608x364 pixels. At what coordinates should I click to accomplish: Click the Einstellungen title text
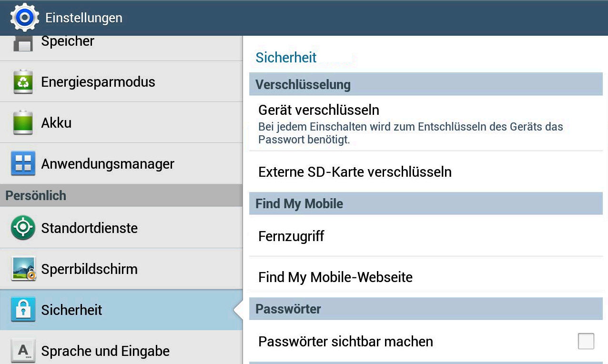(84, 18)
